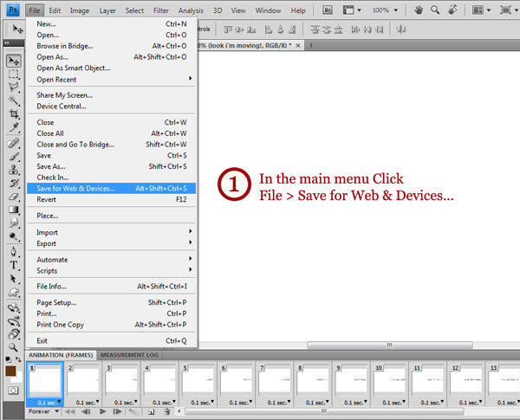Select the Healing Brush tool
This screenshot has width=520, height=420.
tap(14, 143)
